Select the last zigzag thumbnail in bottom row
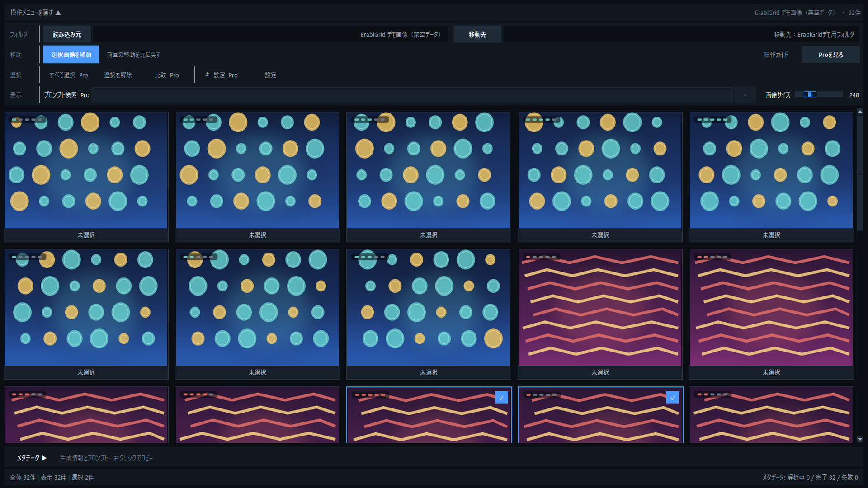 771,415
